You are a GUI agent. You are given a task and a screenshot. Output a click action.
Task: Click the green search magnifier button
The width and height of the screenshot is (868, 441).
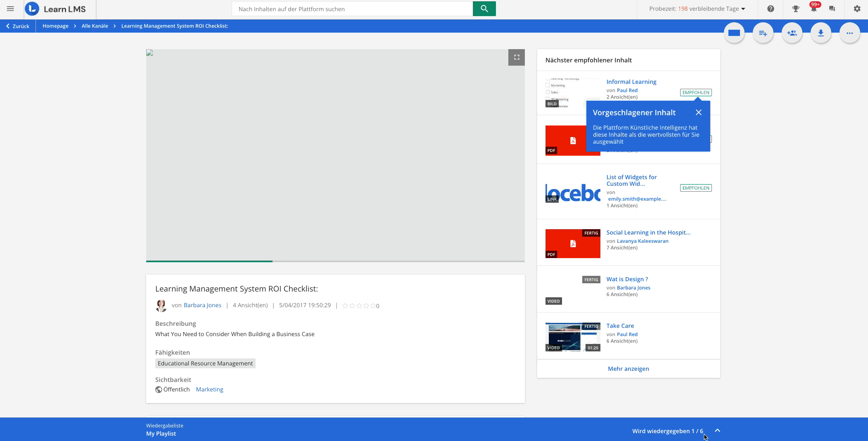pos(484,9)
